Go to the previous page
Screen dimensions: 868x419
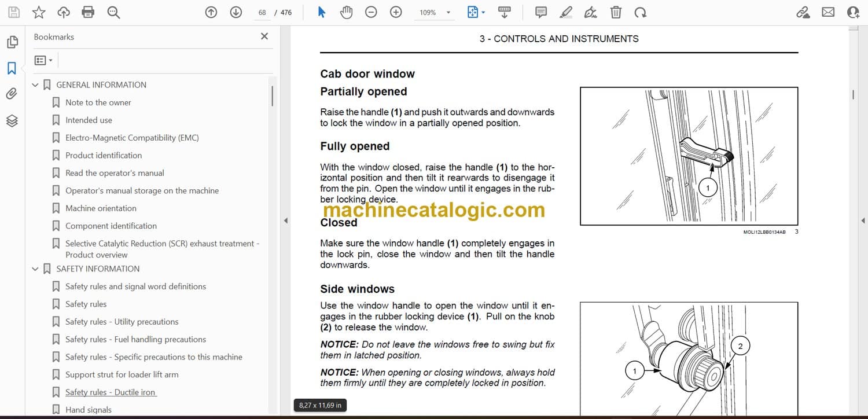tap(211, 12)
